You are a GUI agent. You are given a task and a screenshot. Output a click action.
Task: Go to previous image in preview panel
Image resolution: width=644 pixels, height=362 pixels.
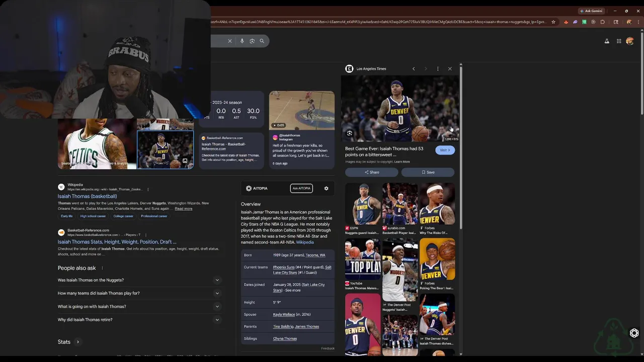[x=414, y=69]
